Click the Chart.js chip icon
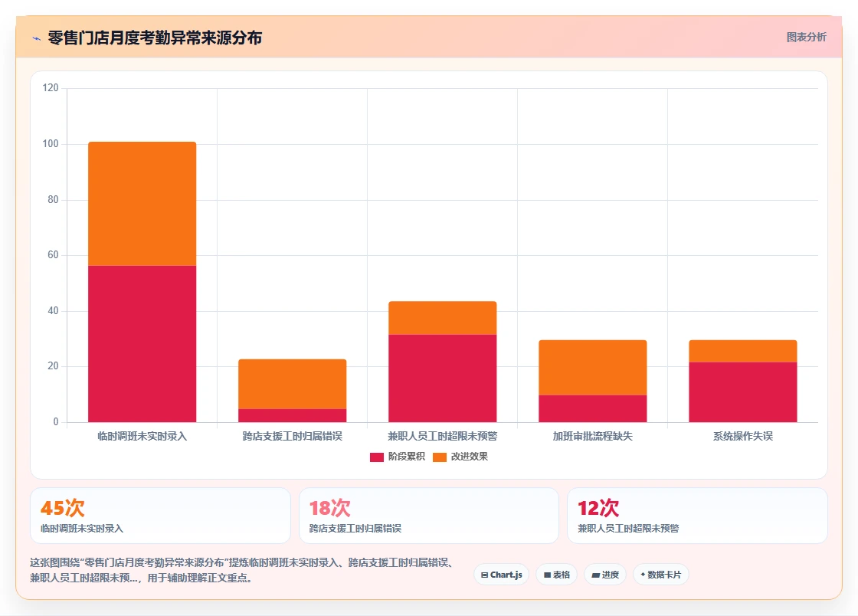Image resolution: width=858 pixels, height=616 pixels. point(484,575)
